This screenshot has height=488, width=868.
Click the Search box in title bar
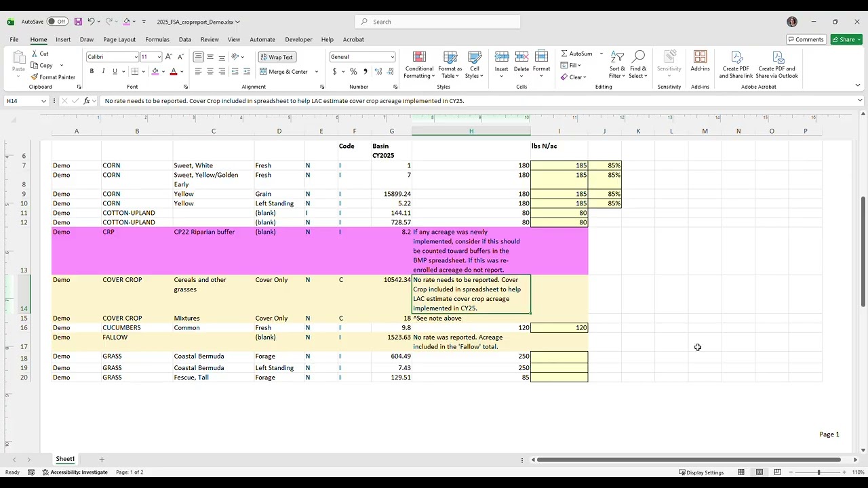coord(437,22)
